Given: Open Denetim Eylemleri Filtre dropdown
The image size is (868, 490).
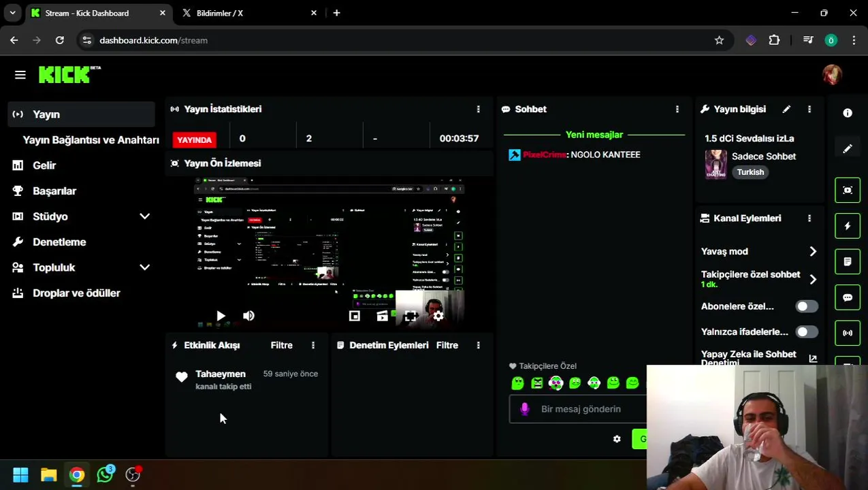Looking at the screenshot, I should pos(447,345).
